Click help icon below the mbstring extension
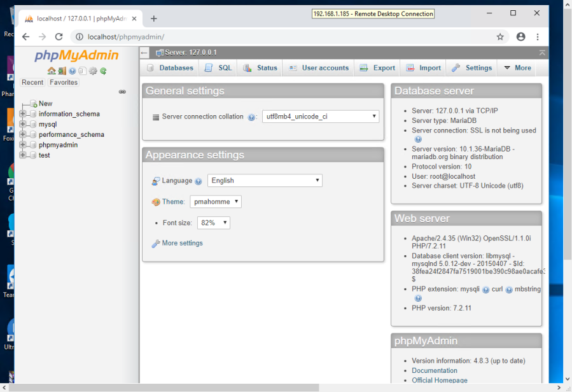This screenshot has width=572, height=392. 418,298
